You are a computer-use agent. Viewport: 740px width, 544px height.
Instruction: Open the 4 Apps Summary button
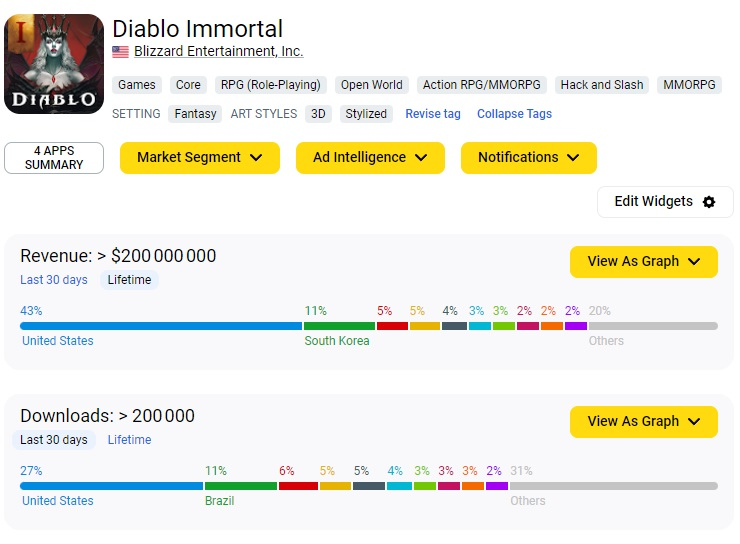(54, 158)
